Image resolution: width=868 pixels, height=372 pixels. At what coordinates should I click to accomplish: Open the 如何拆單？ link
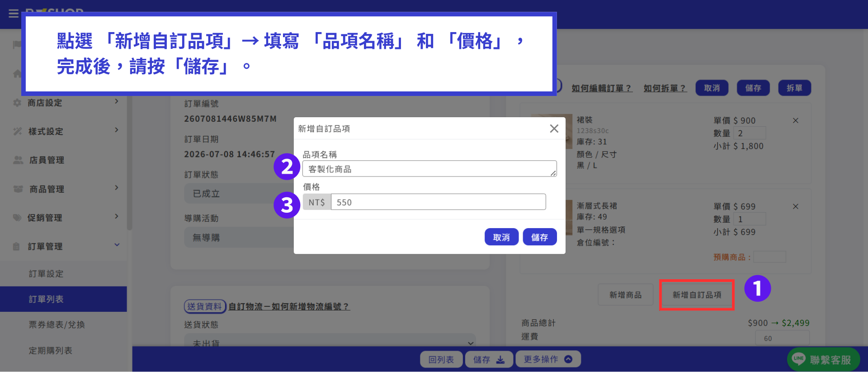pyautogui.click(x=665, y=88)
